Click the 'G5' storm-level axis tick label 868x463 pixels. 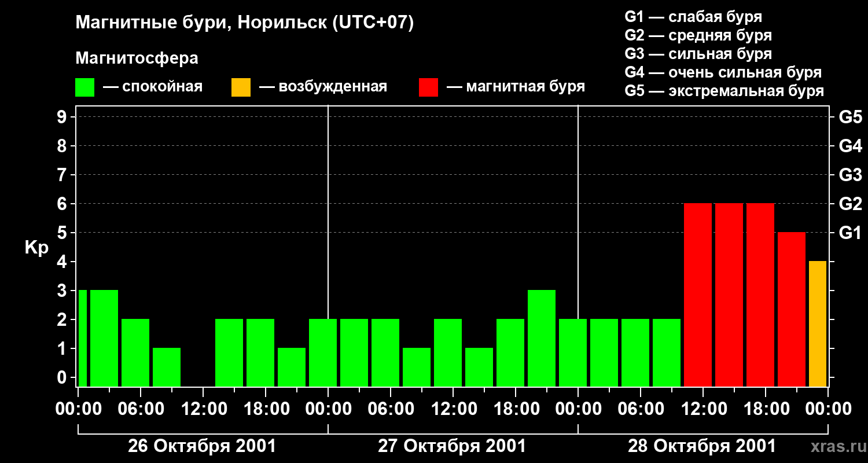point(850,117)
